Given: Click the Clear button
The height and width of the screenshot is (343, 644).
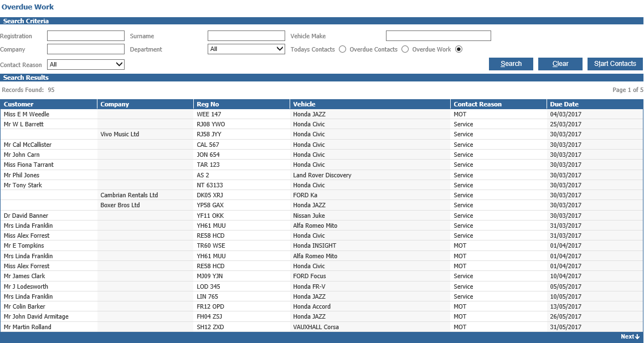Looking at the screenshot, I should coord(560,64).
